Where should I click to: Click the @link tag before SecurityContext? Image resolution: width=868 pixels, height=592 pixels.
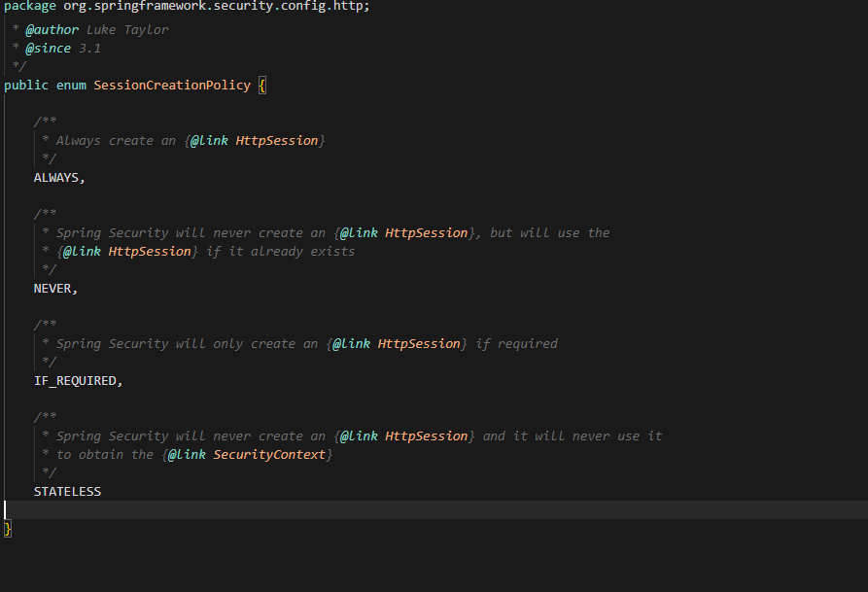tap(187, 455)
